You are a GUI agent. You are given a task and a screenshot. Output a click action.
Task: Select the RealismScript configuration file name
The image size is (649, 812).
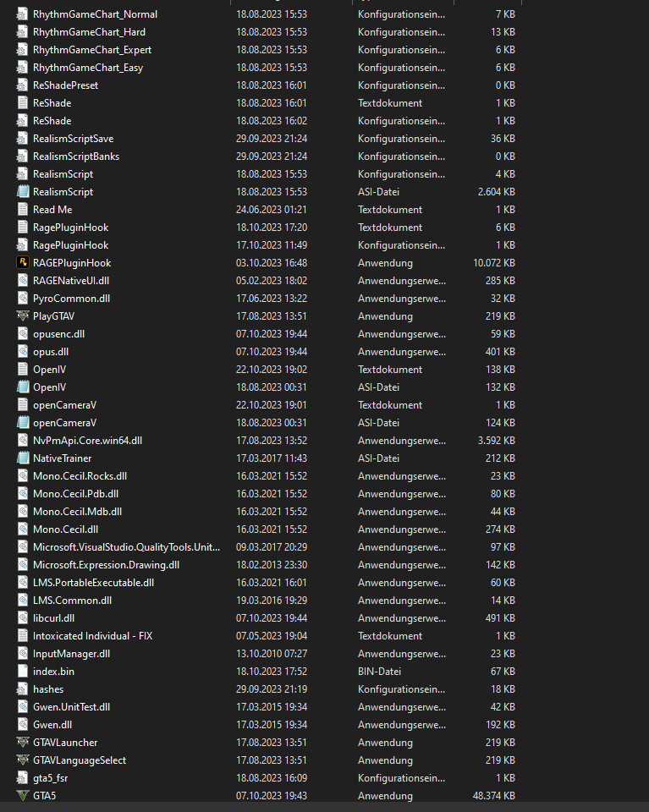pos(63,174)
